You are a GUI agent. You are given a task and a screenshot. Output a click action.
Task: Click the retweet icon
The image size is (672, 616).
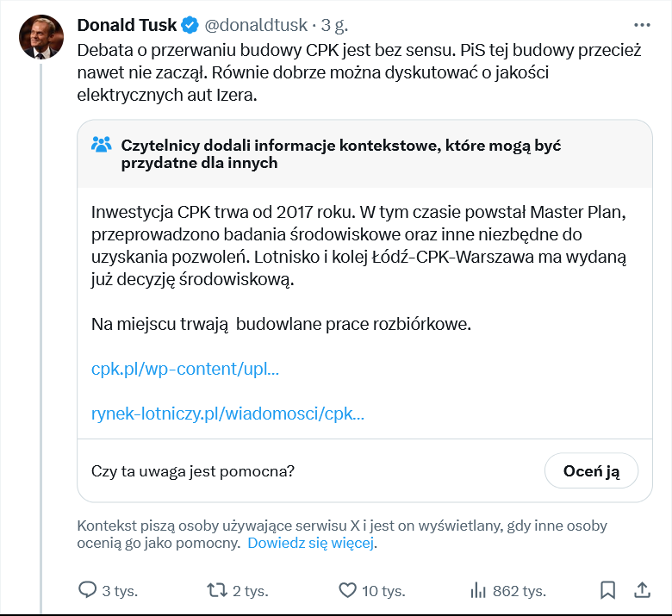tap(217, 590)
